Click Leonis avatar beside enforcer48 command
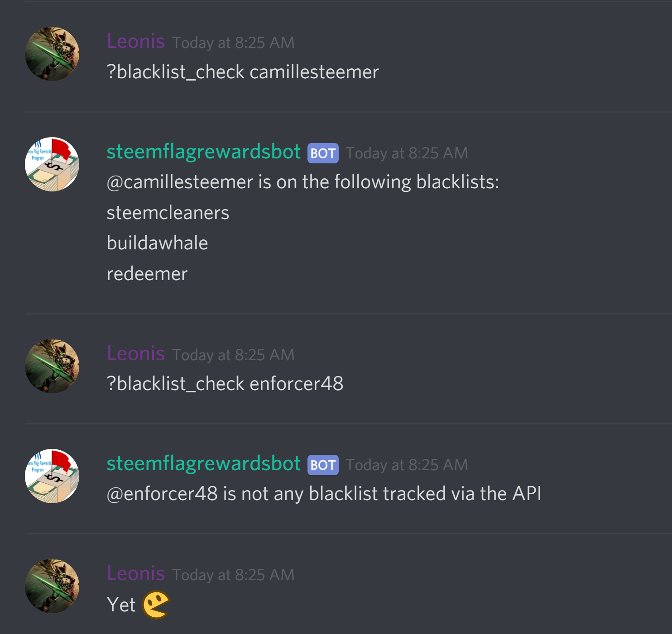This screenshot has width=672, height=634. point(52,366)
